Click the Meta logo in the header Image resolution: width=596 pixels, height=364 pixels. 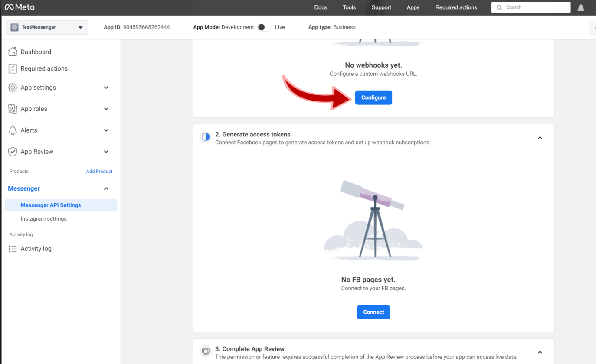pyautogui.click(x=20, y=7)
